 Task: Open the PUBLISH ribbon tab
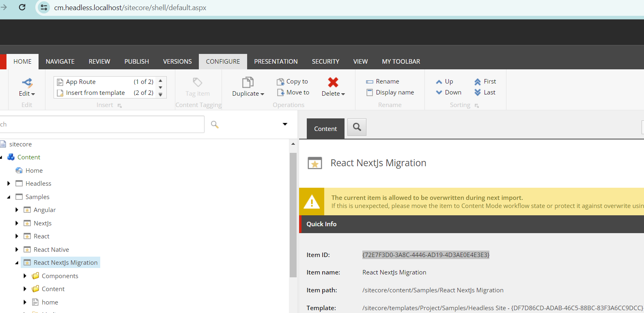[x=136, y=62]
